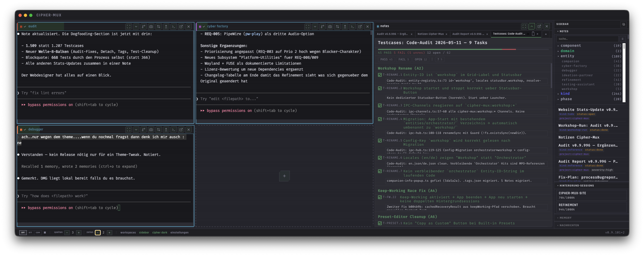Click swap arrows icon in audit pane
The width and height of the screenshot is (644, 256).
click(x=159, y=27)
